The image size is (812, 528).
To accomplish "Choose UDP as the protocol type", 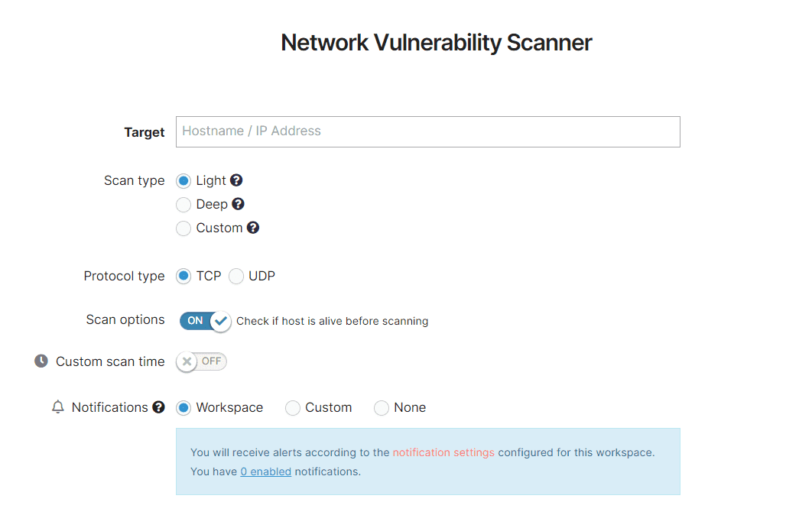I will (235, 276).
